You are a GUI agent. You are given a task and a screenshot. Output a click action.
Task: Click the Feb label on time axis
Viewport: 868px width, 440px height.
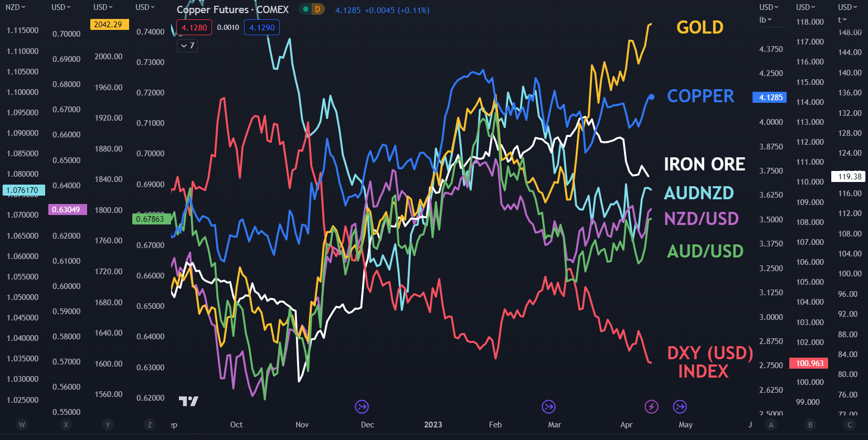click(495, 425)
